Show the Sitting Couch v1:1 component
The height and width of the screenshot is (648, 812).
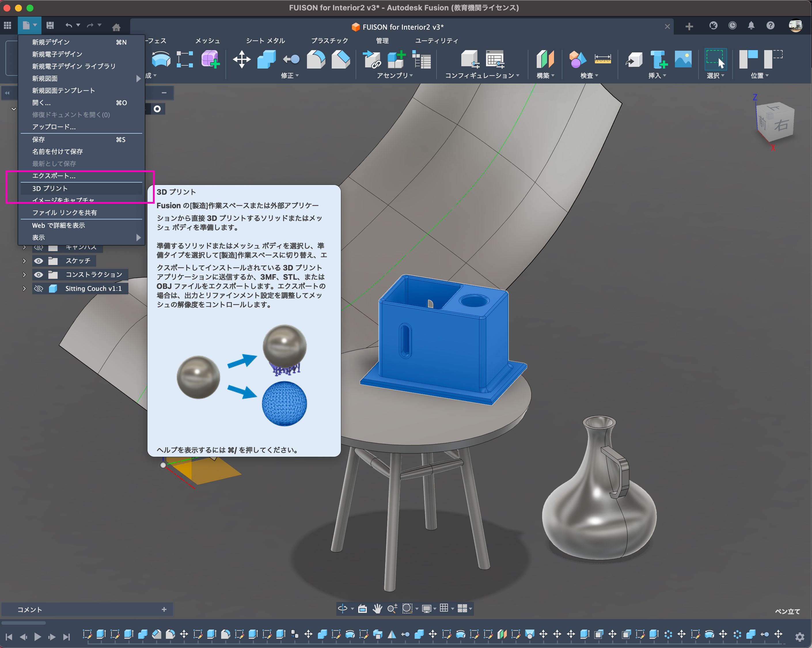point(38,289)
